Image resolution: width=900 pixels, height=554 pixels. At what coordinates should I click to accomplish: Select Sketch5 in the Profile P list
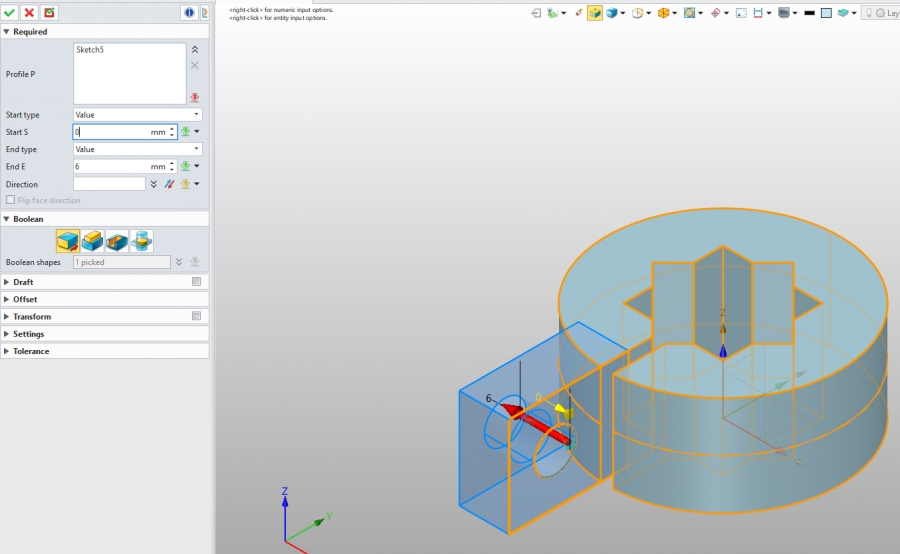click(90, 50)
